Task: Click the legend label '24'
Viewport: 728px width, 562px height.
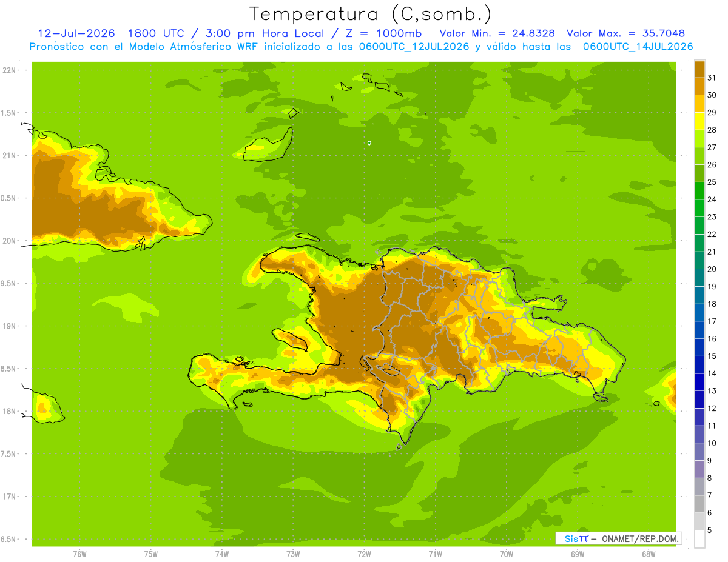Action: 712,199
